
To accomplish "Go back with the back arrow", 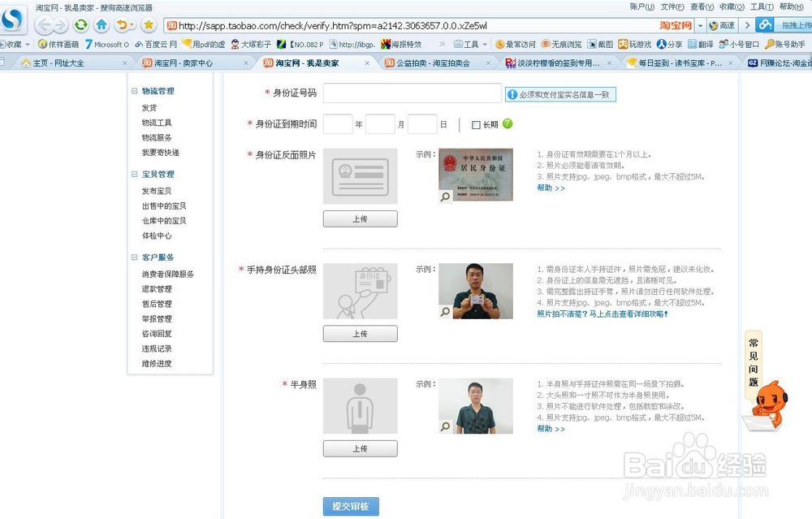I will pyautogui.click(x=44, y=24).
